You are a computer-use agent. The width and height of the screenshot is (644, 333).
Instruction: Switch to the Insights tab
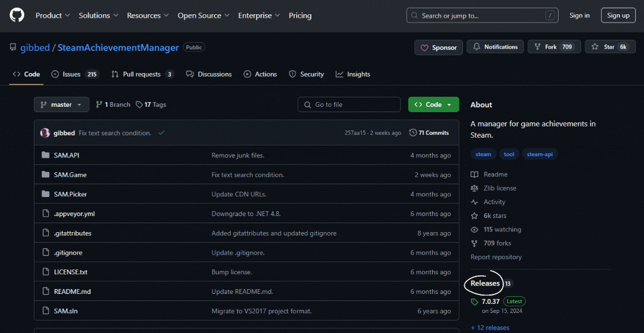pyautogui.click(x=353, y=74)
